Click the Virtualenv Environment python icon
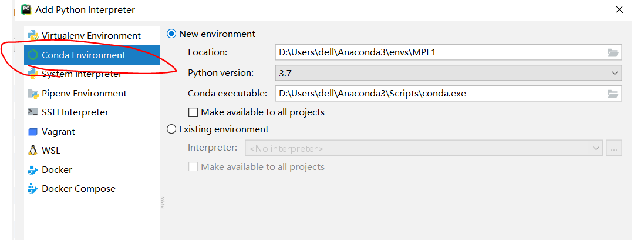This screenshot has height=240, width=644. click(33, 36)
